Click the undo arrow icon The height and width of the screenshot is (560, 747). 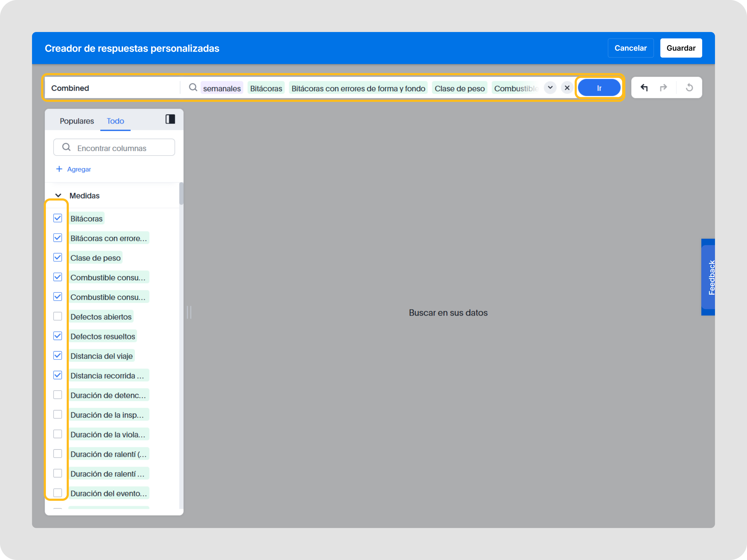[x=644, y=87]
